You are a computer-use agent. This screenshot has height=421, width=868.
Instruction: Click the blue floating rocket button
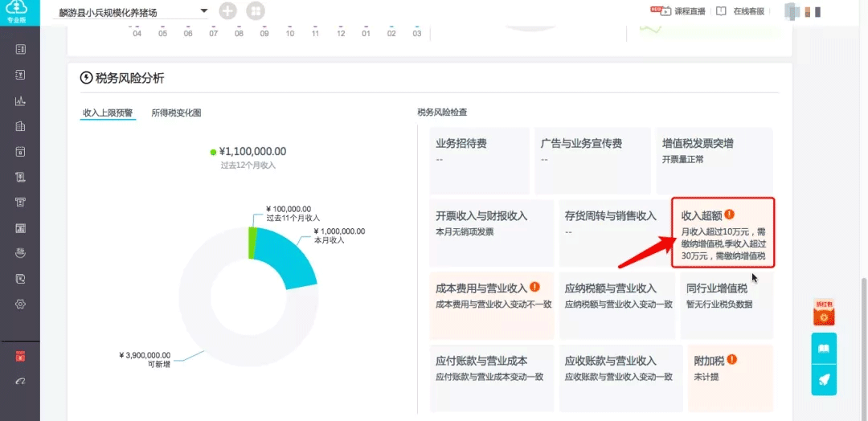[x=825, y=380]
